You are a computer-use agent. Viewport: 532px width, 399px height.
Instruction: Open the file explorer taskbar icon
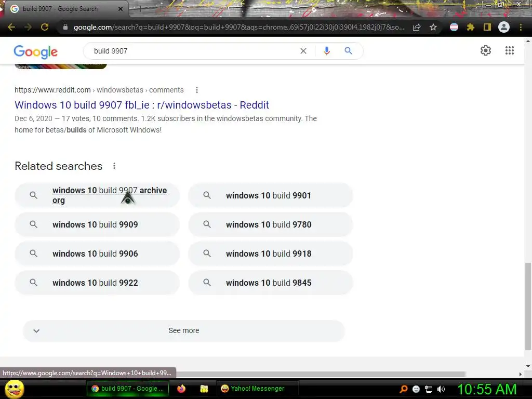[204, 389]
